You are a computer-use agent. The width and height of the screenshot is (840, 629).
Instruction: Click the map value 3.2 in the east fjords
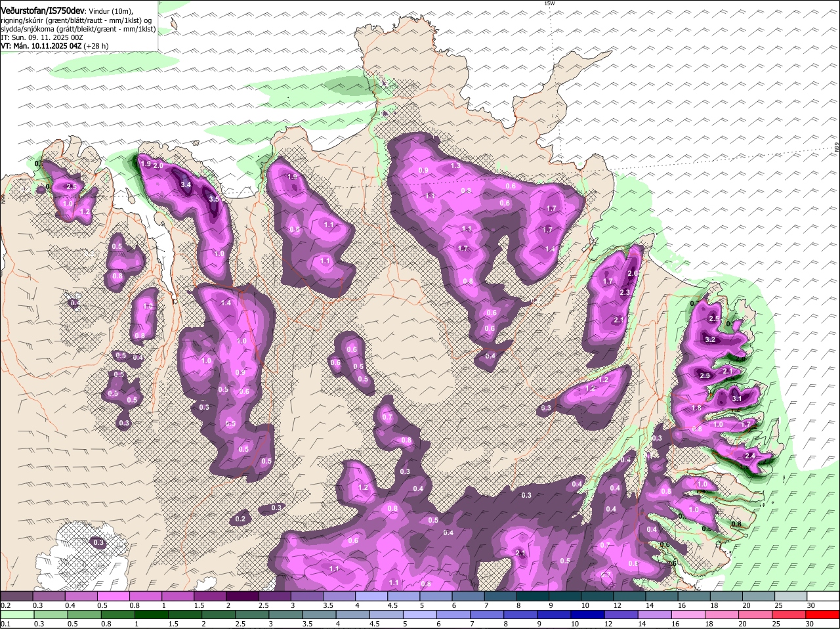(x=709, y=340)
